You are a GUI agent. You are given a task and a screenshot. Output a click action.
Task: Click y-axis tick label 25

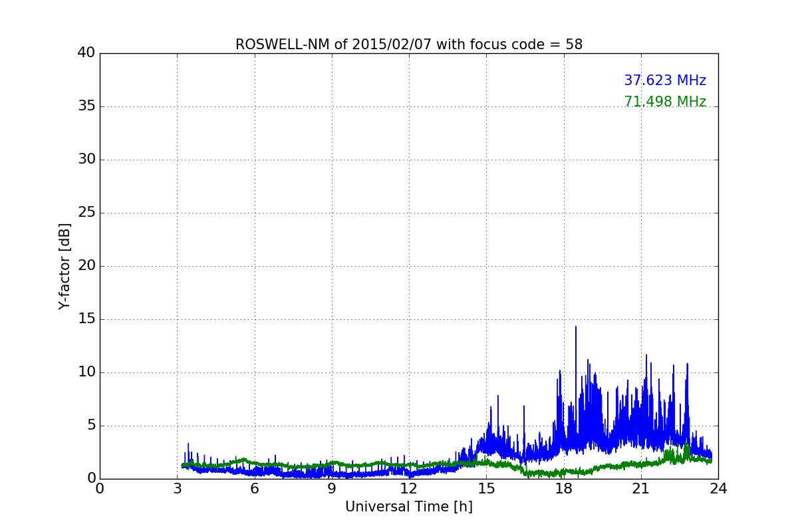pos(86,213)
